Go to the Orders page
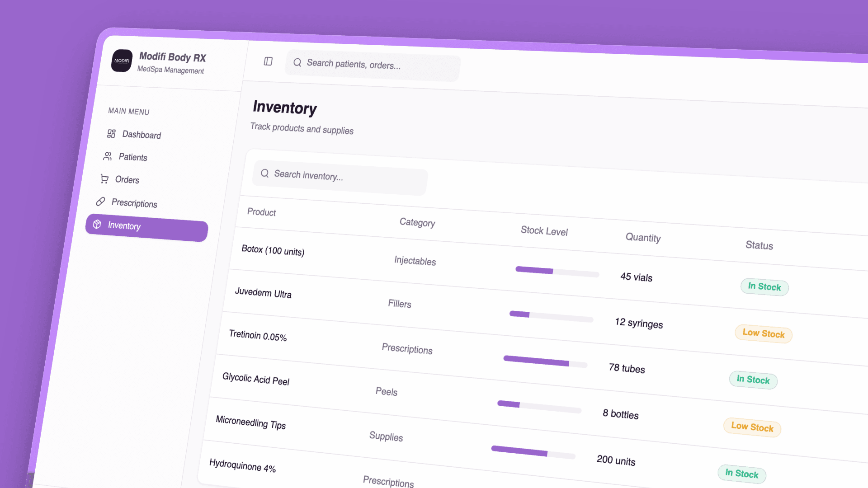The width and height of the screenshot is (868, 488). (127, 180)
